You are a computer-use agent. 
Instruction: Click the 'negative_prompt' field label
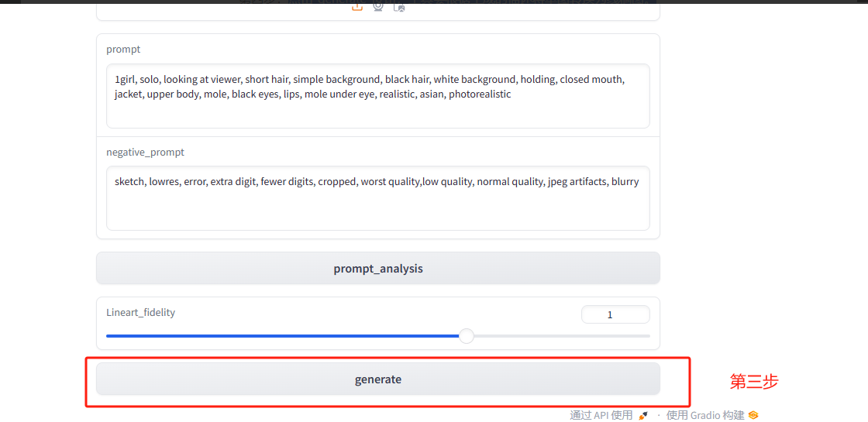coord(145,153)
